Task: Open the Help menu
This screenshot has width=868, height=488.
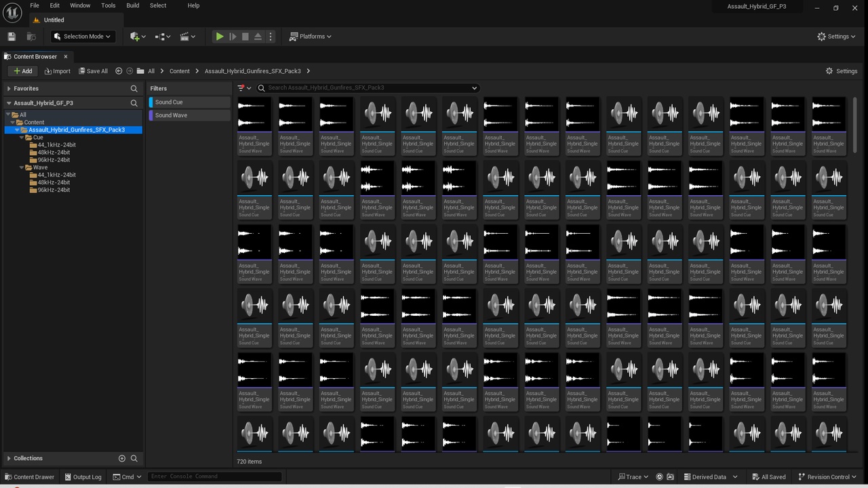Action: [193, 5]
